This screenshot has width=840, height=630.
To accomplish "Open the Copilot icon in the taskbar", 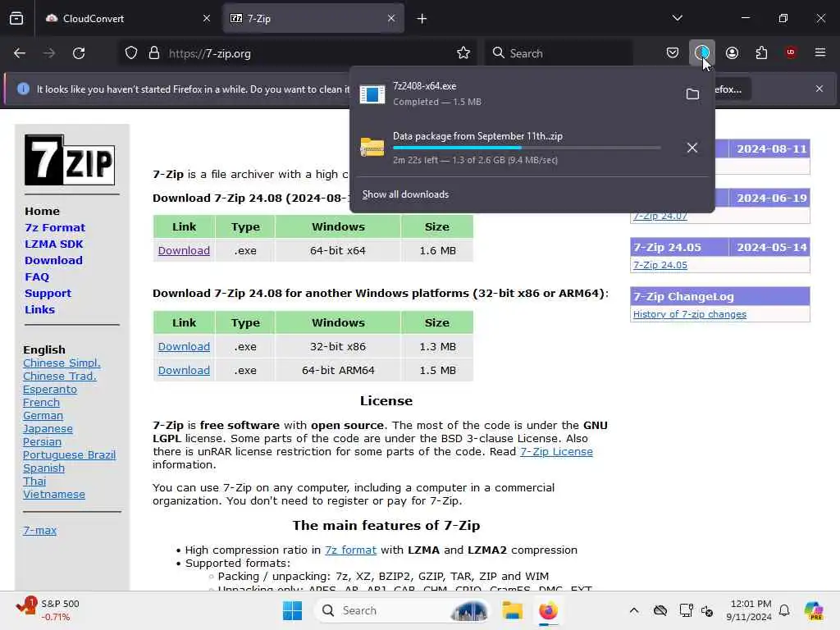I will click(813, 610).
